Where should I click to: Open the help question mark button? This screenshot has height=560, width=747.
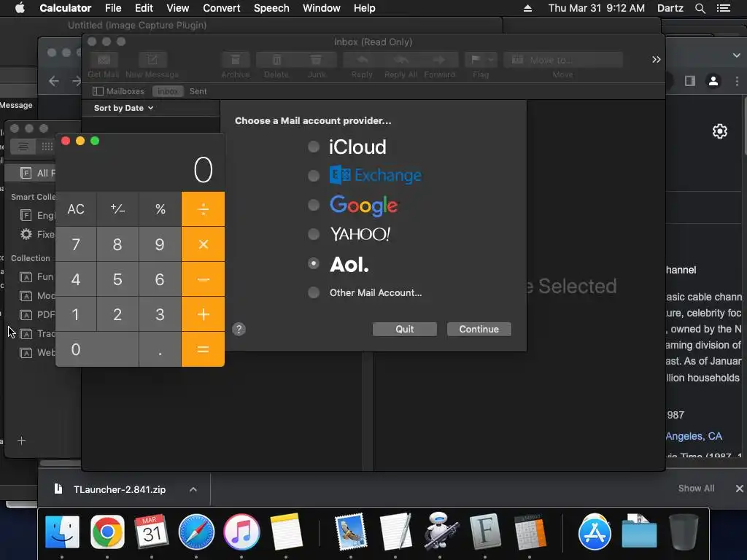pos(239,329)
